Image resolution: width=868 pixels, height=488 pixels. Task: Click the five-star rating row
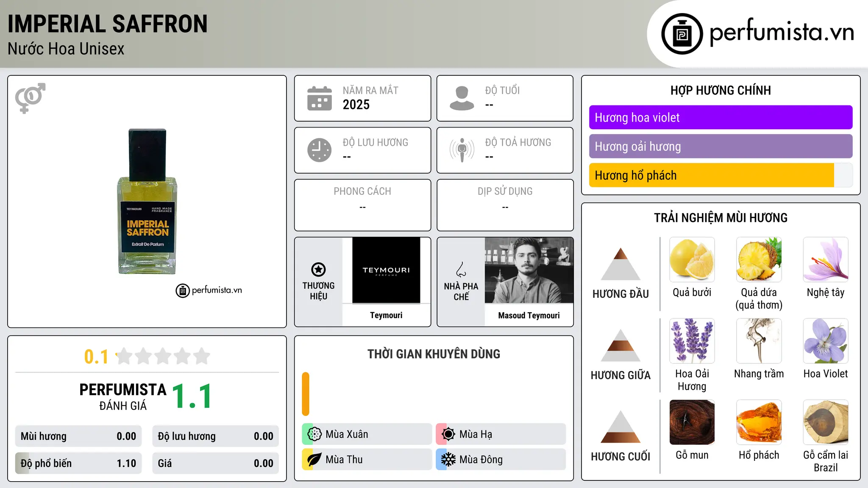point(163,356)
